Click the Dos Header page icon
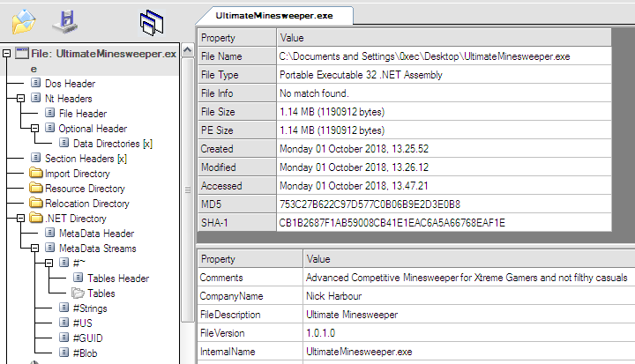The image size is (635, 364). click(35, 83)
